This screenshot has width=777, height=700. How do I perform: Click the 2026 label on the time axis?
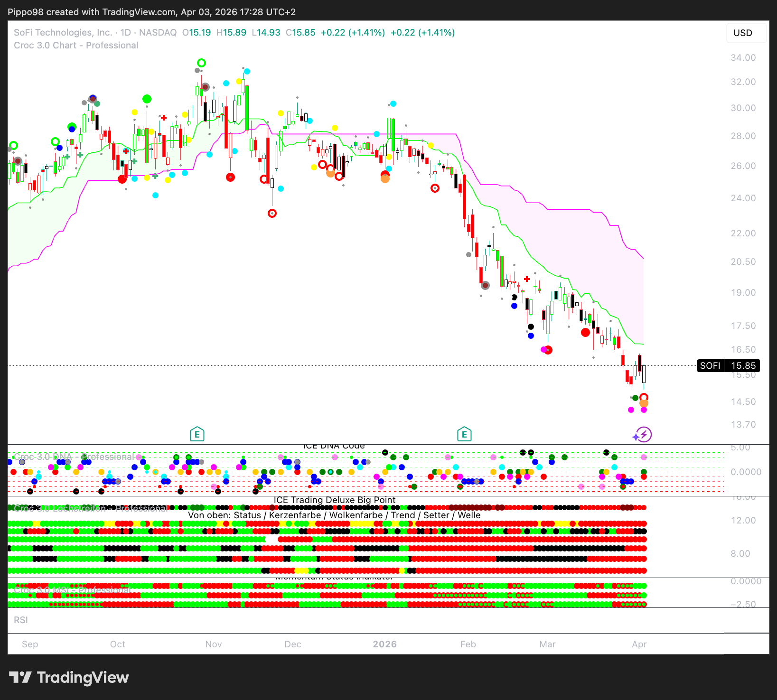tap(384, 644)
